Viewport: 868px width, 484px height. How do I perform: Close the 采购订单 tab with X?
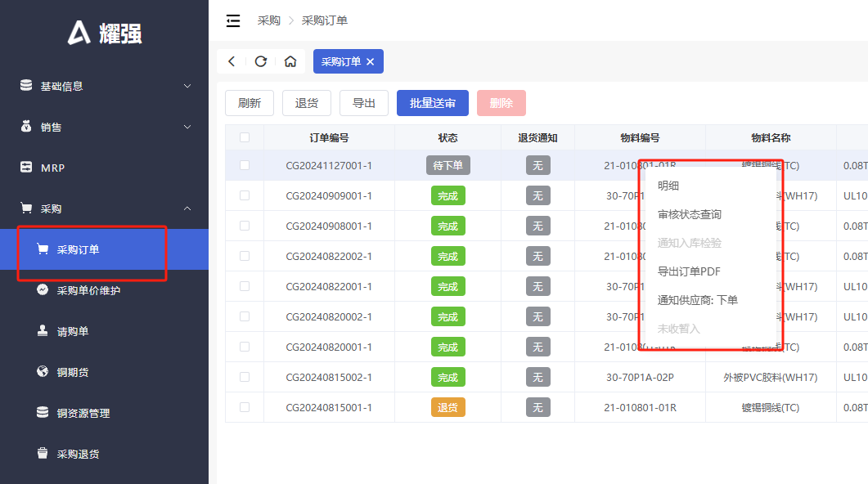tap(371, 61)
